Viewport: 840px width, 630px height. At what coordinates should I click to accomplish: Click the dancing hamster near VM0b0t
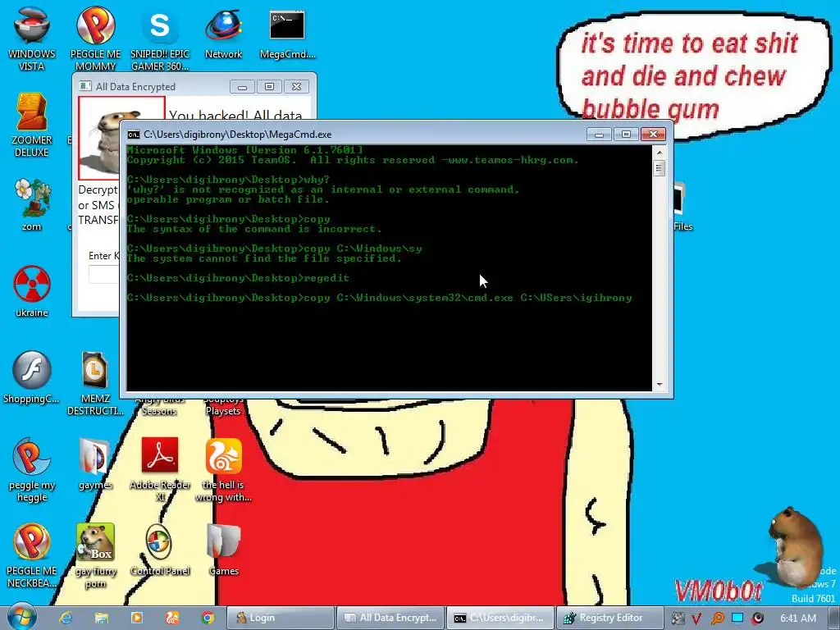click(794, 546)
